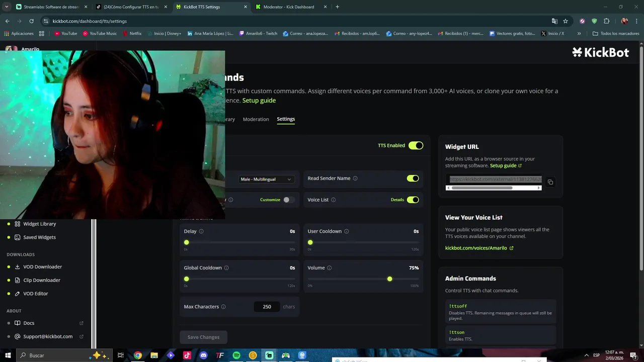Open Chrome translate page icon
This screenshot has width=644, height=362.
click(554, 21)
